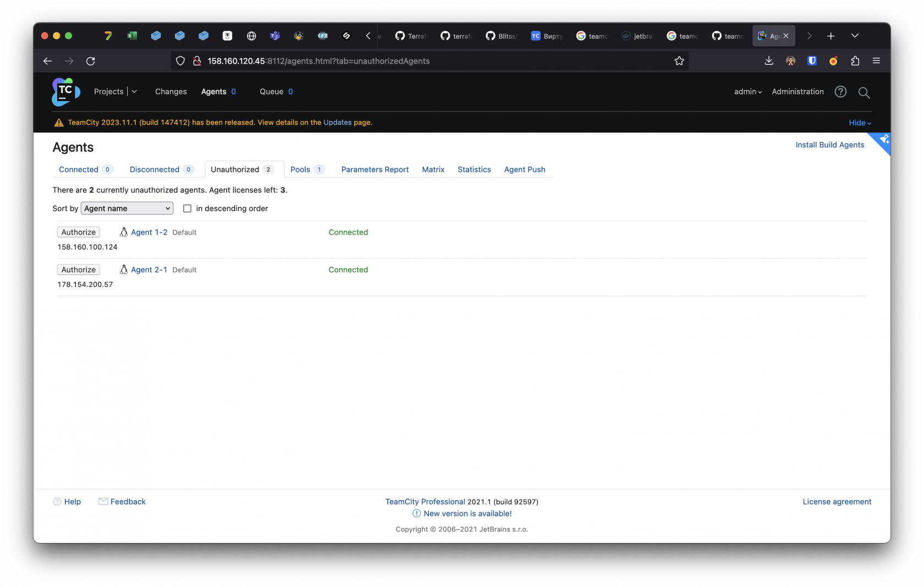Expand the Projects dropdown arrow
Screen dimensions: 924x587
pos(134,92)
